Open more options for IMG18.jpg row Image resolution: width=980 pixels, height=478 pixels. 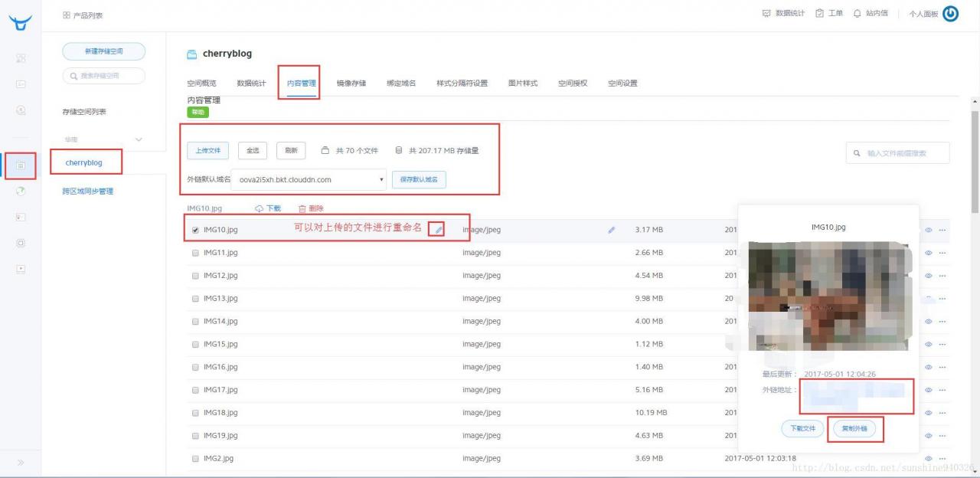942,413
